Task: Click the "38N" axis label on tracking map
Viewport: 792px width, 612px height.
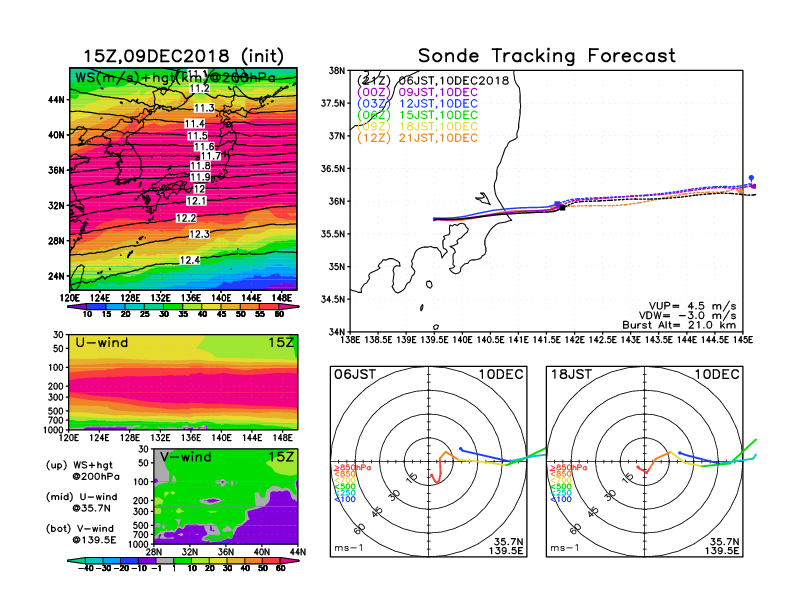Action: 337,71
